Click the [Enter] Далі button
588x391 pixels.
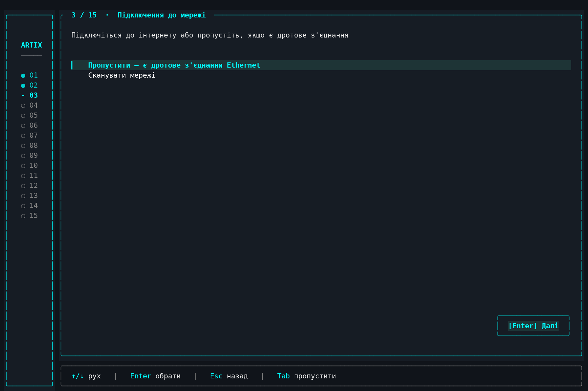click(533, 326)
